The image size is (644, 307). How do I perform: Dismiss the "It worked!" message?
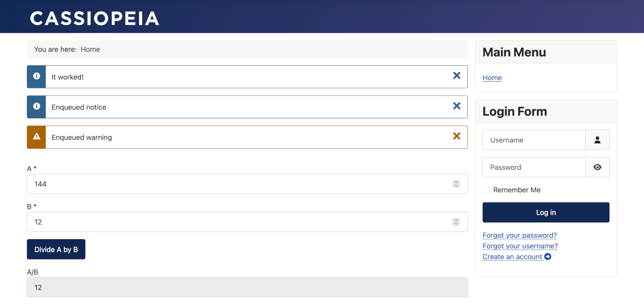[457, 76]
